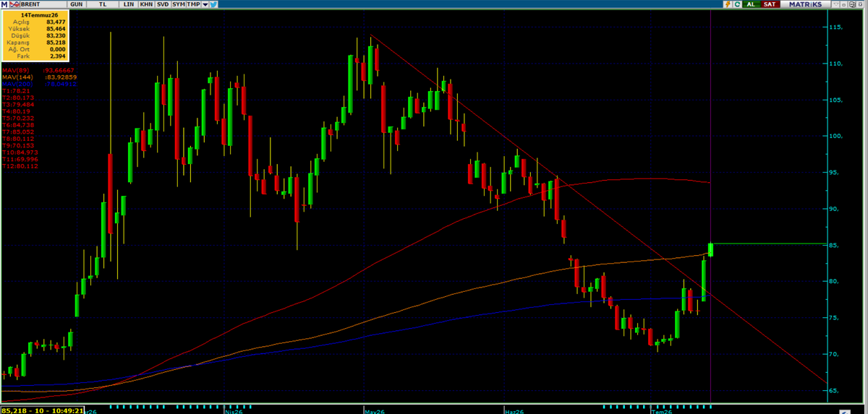Image resolution: width=868 pixels, height=414 pixels.
Task: Open the TMP template button
Action: 193,4
